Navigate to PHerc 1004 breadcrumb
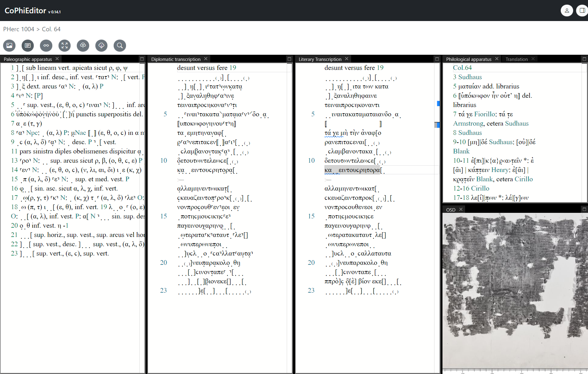 click(x=19, y=29)
